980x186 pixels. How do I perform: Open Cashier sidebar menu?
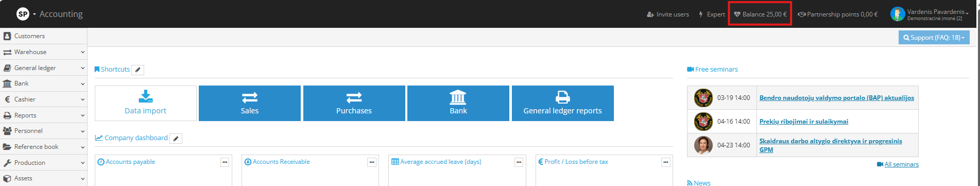[x=43, y=99]
